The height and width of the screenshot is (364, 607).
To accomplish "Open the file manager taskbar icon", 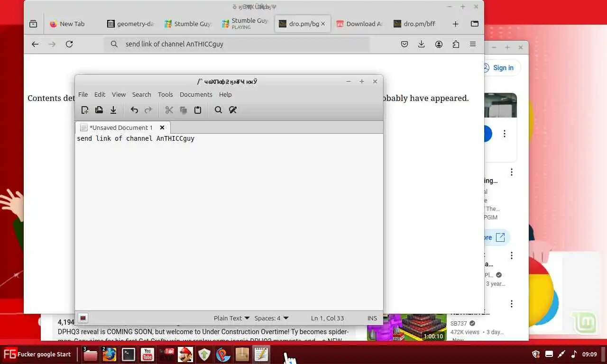I will coord(90,354).
